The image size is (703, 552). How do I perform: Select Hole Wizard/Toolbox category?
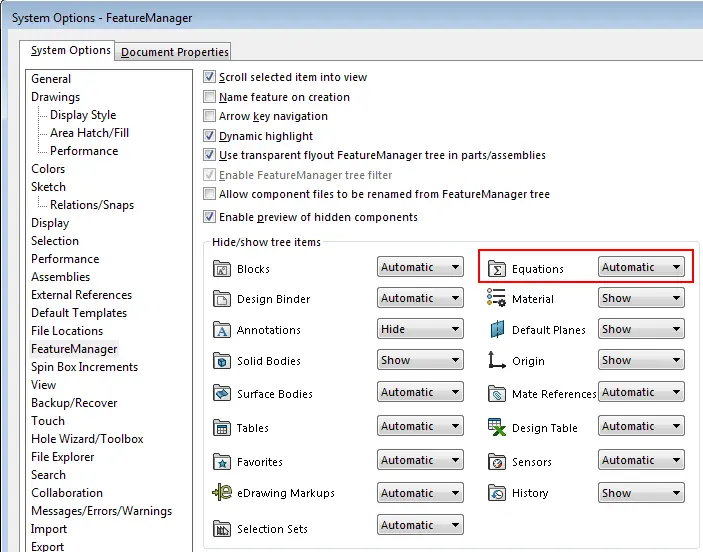[87, 439]
